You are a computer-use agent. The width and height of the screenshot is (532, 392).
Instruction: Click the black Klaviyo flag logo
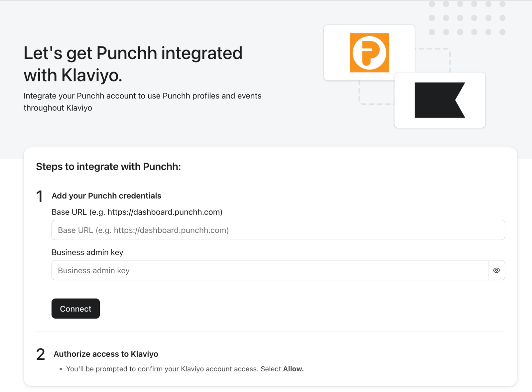(x=440, y=100)
